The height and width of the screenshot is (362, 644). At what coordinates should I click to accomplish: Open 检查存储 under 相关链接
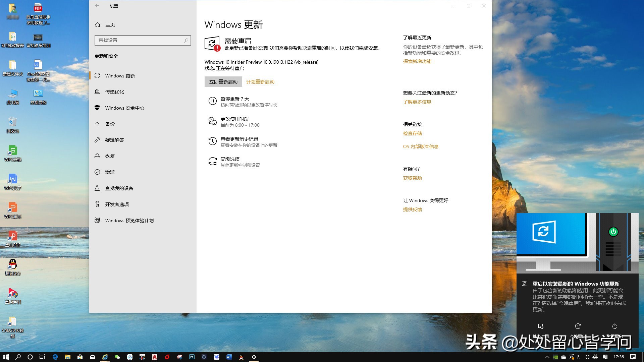point(412,133)
